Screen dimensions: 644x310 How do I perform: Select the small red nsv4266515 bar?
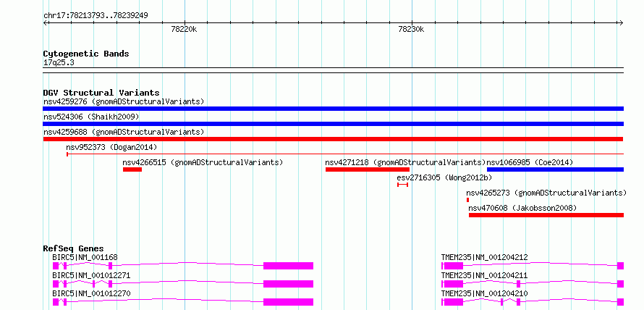(132, 169)
